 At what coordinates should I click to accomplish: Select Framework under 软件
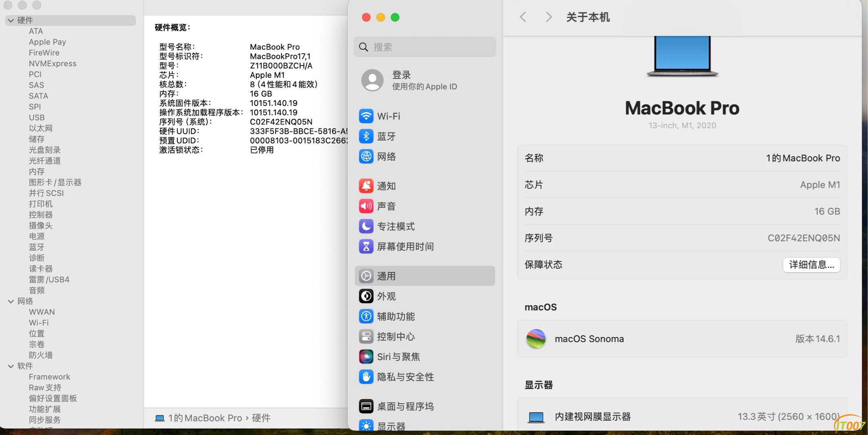[49, 377]
